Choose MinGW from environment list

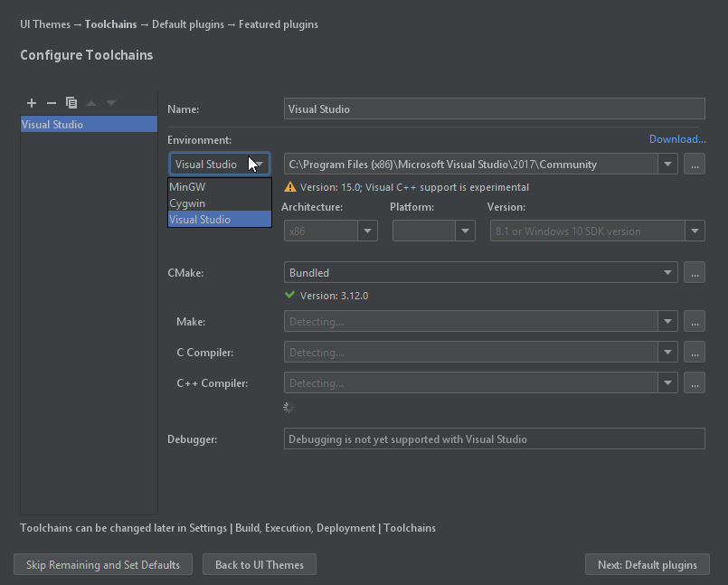(220, 186)
